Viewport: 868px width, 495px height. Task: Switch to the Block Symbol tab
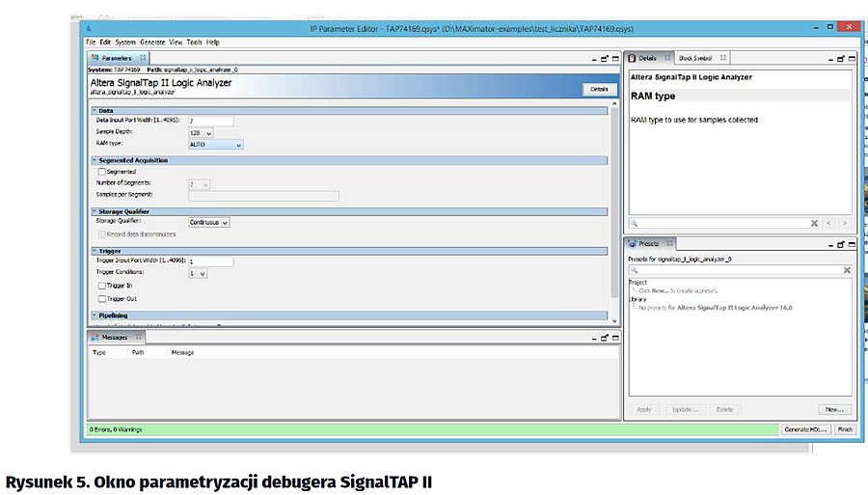[x=694, y=59]
